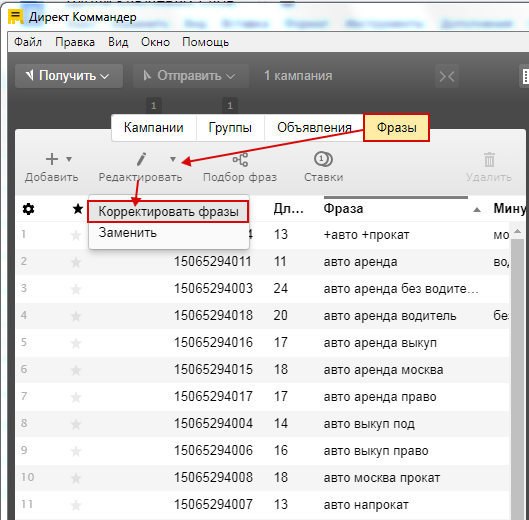
Task: Click the ID 15065294018 cell
Action: (x=213, y=316)
